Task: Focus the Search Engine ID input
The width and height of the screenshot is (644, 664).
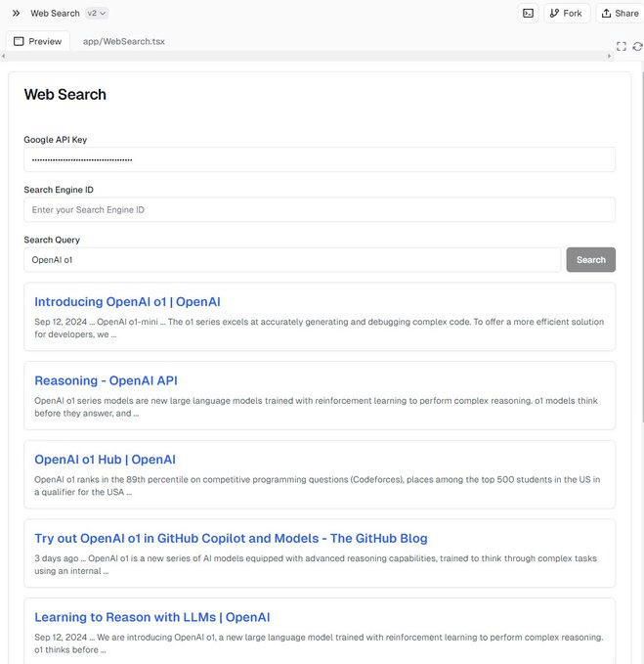Action: tap(320, 209)
